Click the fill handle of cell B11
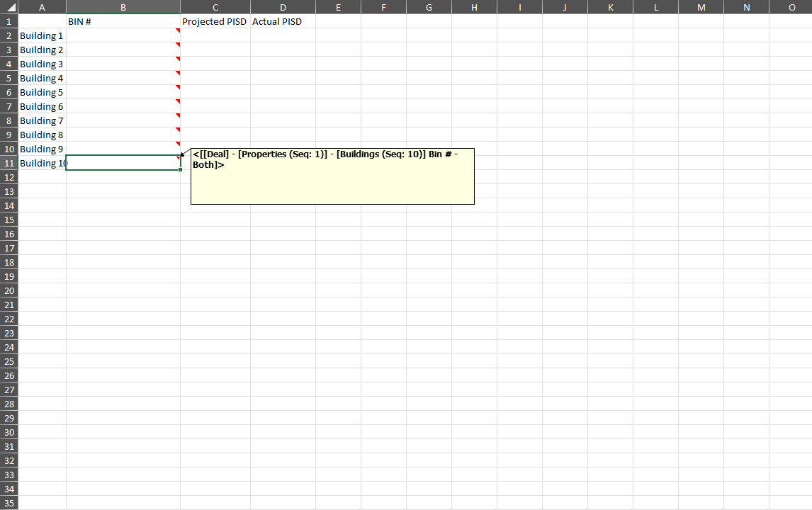This screenshot has height=510, width=812. pos(180,170)
